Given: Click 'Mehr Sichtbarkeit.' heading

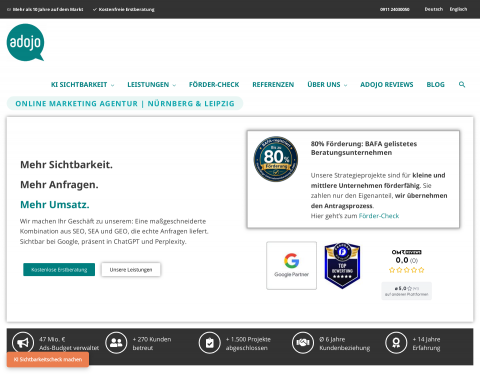Looking at the screenshot, I should (66, 164).
